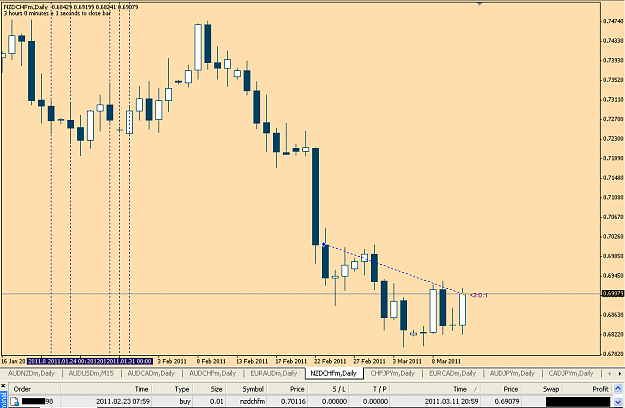Select the AUDJPYm,Daily chart tab
Screen dimensions: 625x408
pyautogui.click(x=512, y=373)
